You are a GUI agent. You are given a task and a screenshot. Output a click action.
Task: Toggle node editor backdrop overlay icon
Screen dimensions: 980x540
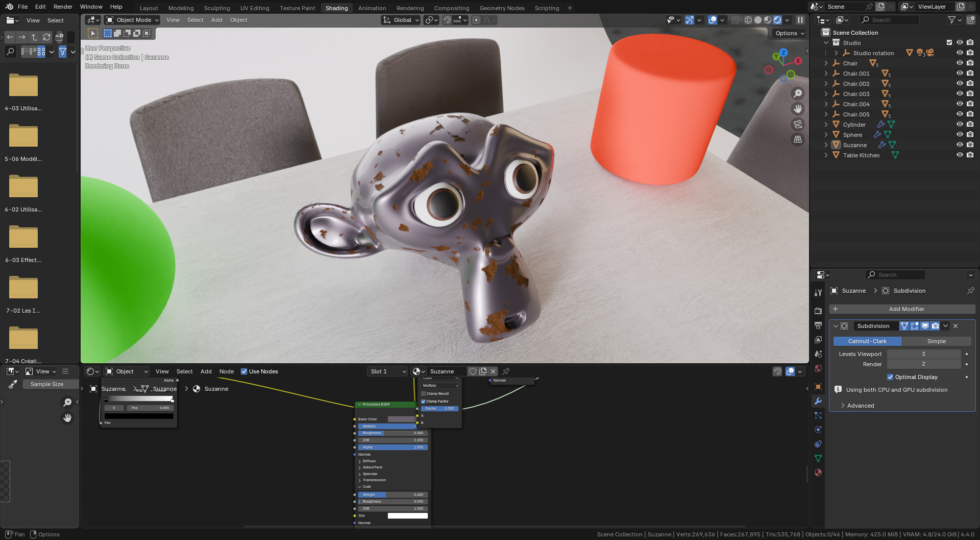(x=790, y=371)
